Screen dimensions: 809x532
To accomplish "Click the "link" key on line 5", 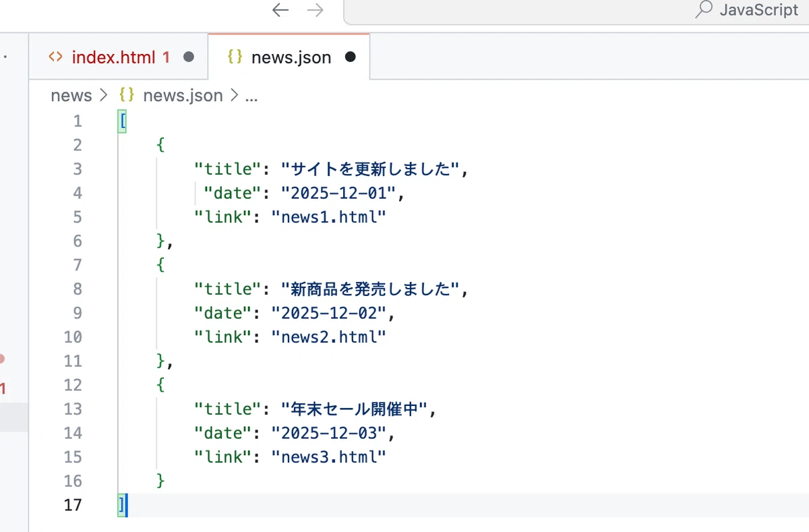I will point(222,217).
